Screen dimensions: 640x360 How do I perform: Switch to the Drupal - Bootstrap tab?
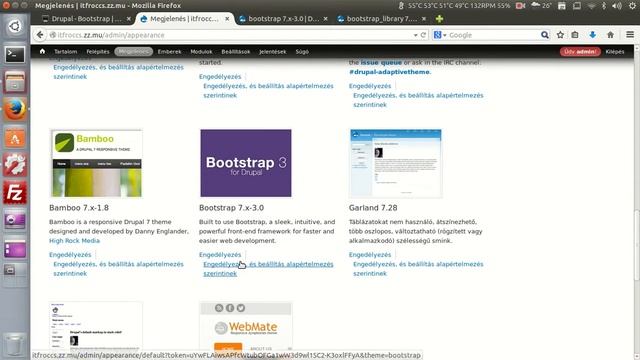tap(86, 19)
